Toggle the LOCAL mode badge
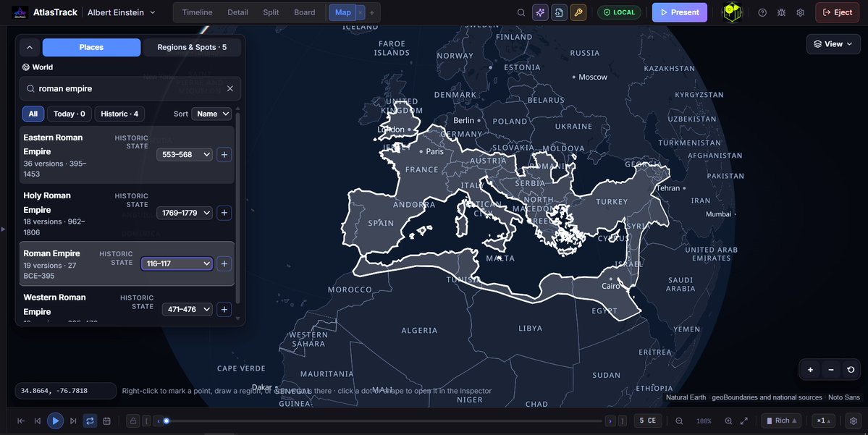868x435 pixels. tap(620, 12)
